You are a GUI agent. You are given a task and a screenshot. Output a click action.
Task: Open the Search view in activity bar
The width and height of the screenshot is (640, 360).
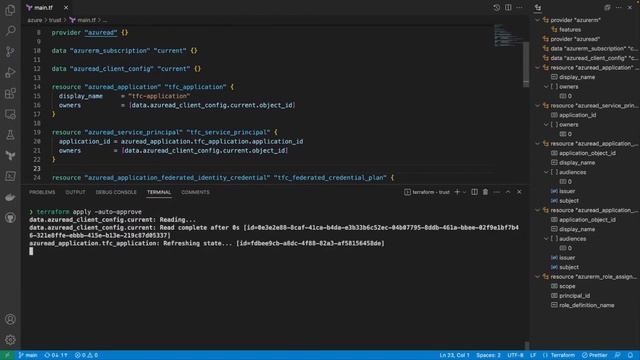(10, 31)
